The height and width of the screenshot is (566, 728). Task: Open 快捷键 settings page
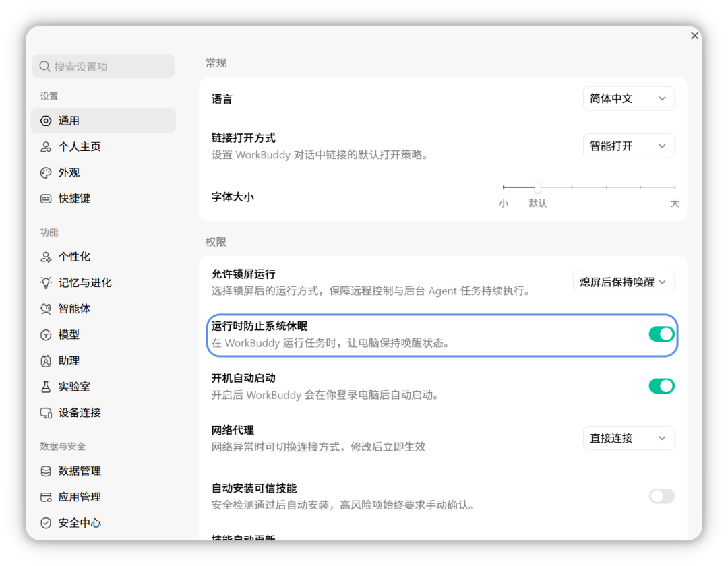click(103, 199)
